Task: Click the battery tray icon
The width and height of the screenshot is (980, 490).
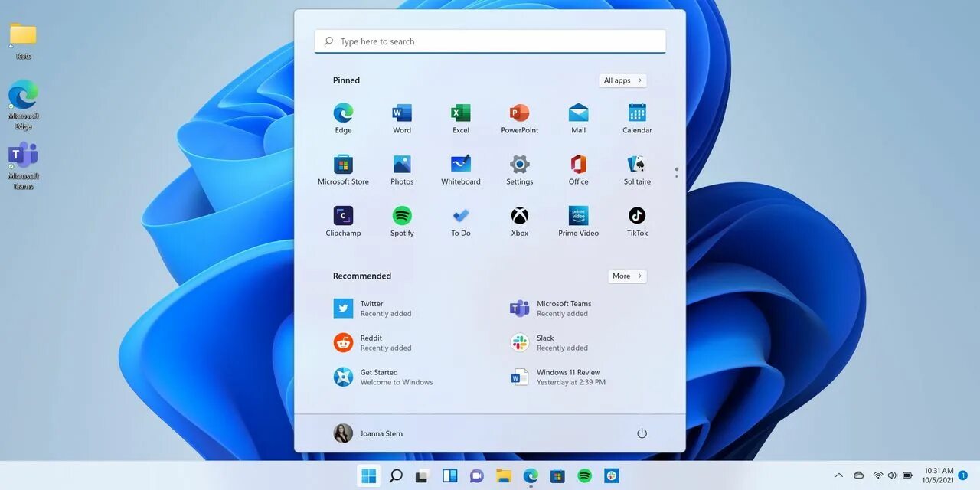Action: (908, 475)
